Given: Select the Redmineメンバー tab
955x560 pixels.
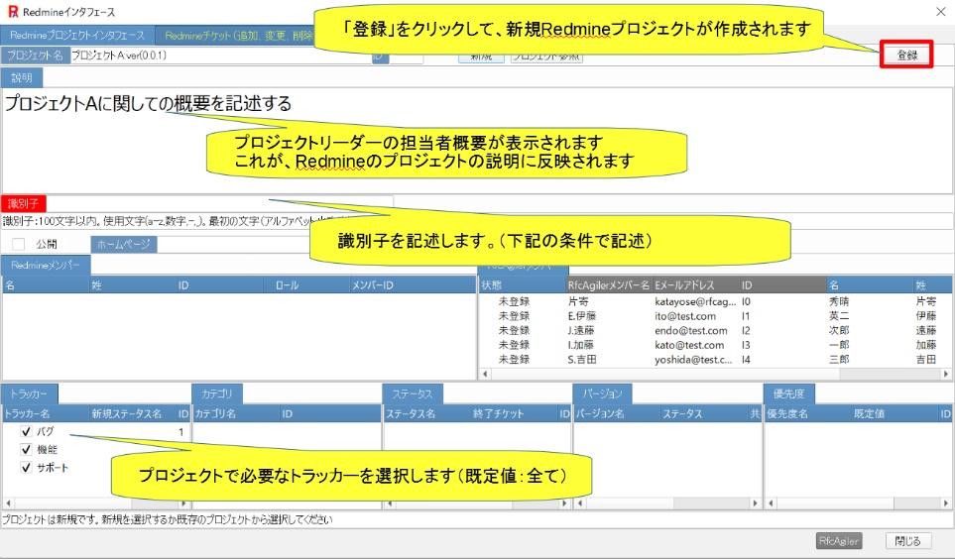Looking at the screenshot, I should point(46,266).
